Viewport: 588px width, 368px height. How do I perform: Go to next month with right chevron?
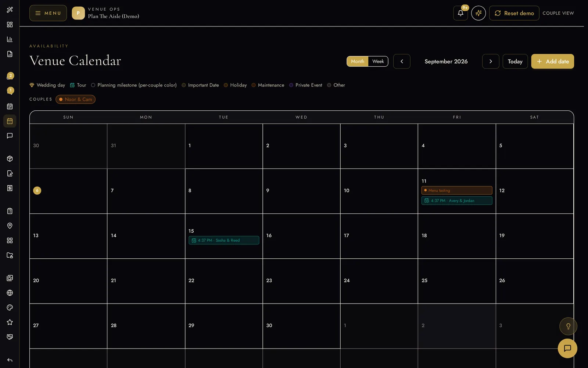491,61
